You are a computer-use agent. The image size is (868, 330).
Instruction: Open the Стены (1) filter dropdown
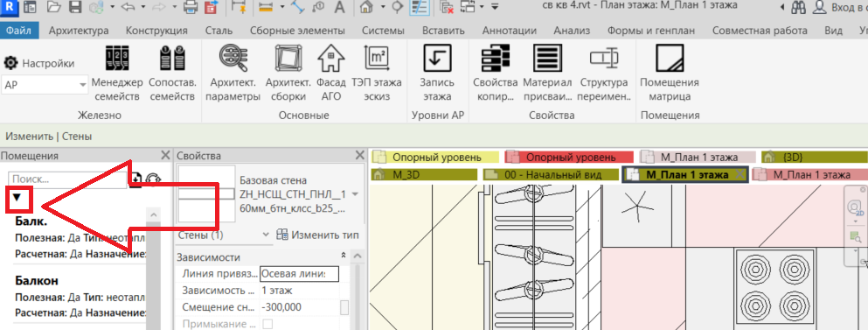coord(224,235)
